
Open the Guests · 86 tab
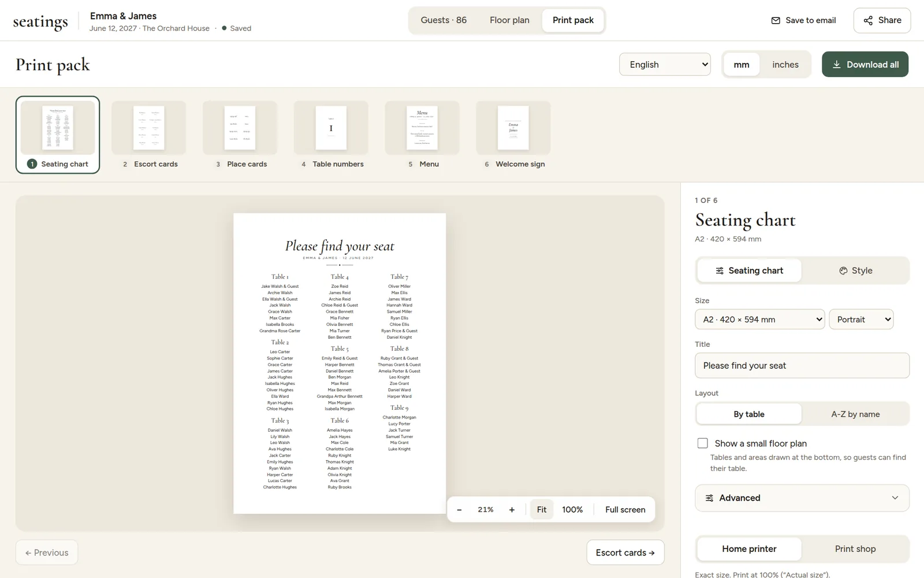[x=444, y=20]
